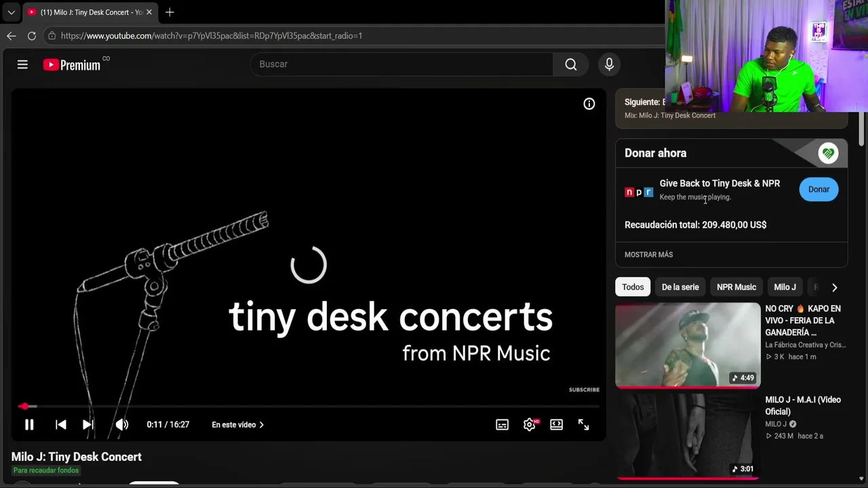Filter suggestions by NPR Music chip
The width and height of the screenshot is (868, 488).
[736, 287]
